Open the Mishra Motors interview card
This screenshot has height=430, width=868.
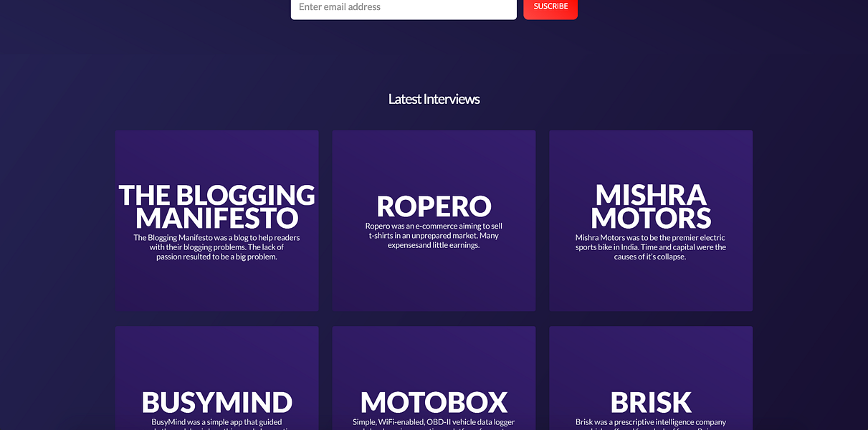click(651, 221)
